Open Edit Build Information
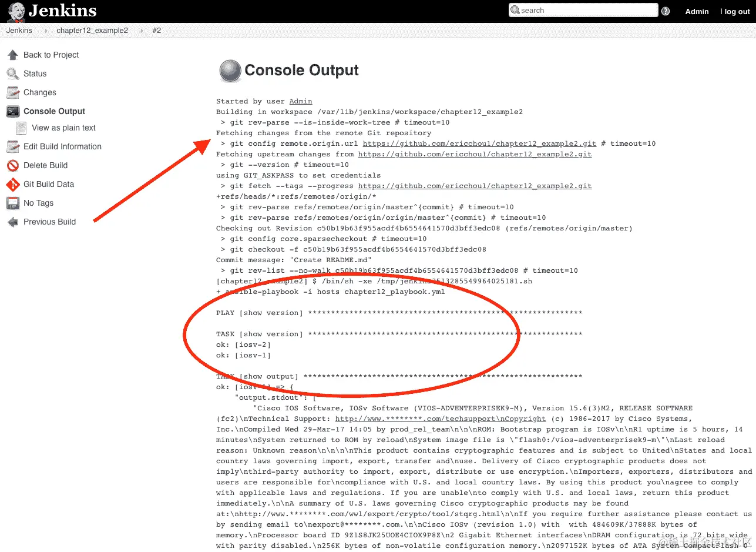 pos(62,146)
